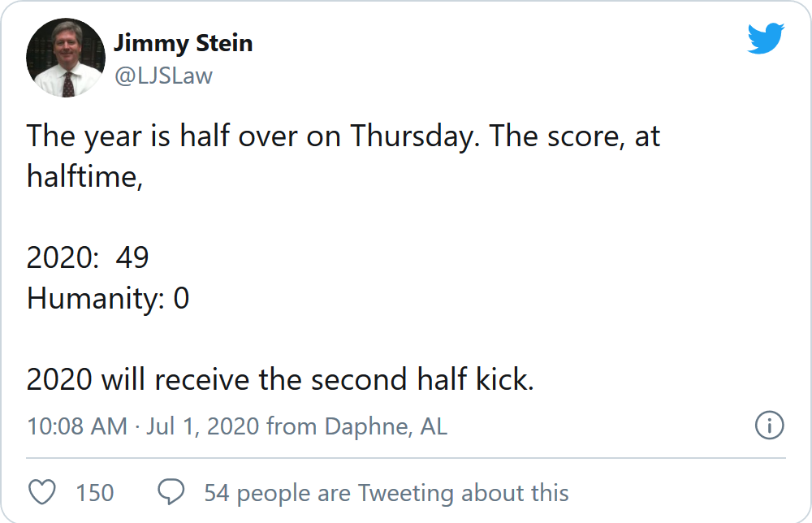Click the Jul 1, 2020 date
This screenshot has width=812, height=523.
click(x=202, y=426)
